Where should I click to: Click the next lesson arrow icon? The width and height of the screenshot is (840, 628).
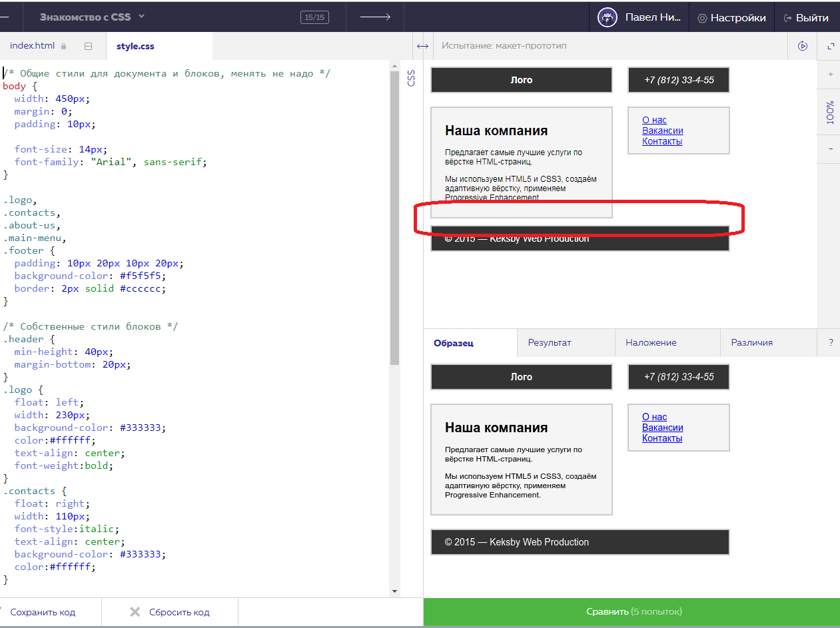(374, 17)
